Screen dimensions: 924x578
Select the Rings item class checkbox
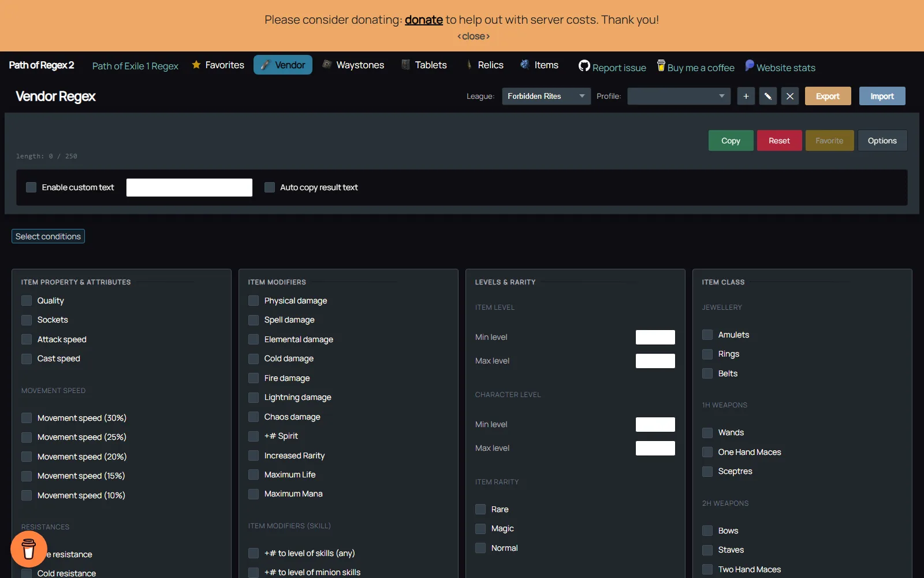707,354
